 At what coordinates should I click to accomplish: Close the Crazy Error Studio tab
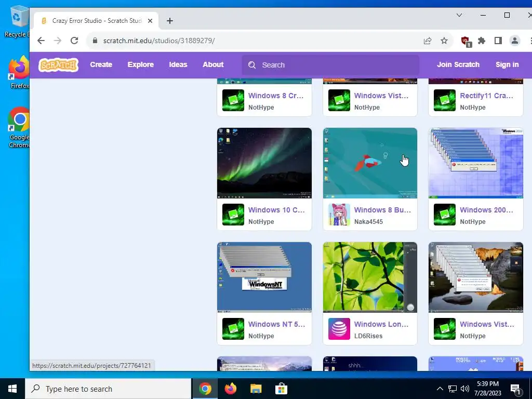pos(150,21)
